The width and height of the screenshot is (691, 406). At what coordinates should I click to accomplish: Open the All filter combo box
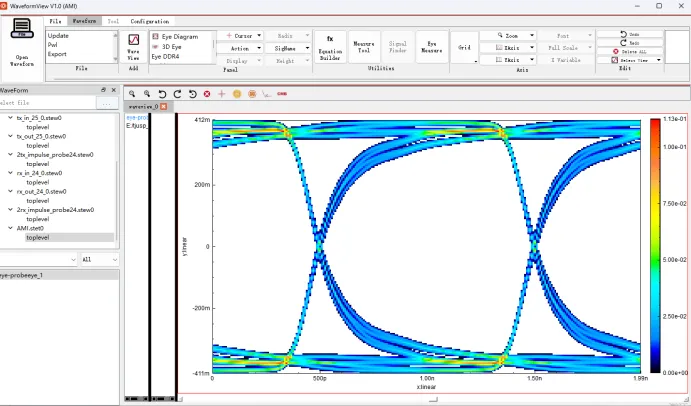pyautogui.click(x=100, y=260)
